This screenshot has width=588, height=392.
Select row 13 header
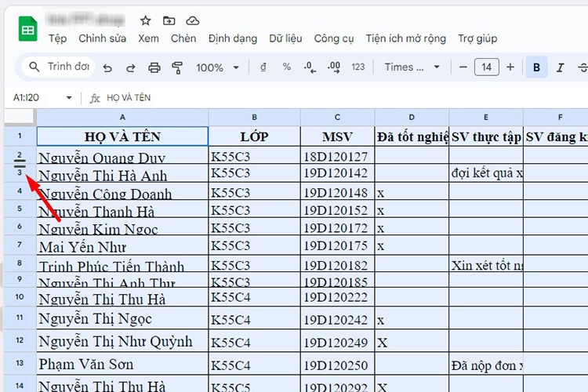[x=20, y=363]
